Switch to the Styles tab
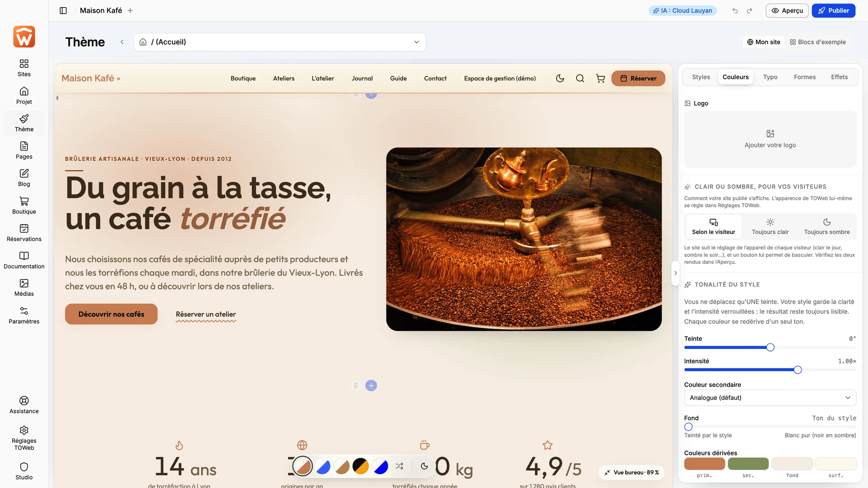The image size is (868, 488). (x=701, y=77)
